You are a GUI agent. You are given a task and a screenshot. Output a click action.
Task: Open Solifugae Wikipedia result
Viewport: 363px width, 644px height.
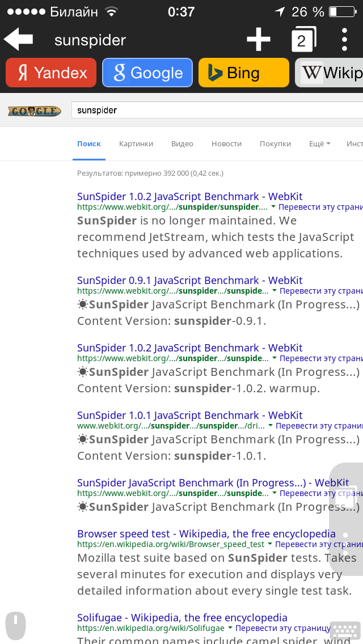pos(182,618)
